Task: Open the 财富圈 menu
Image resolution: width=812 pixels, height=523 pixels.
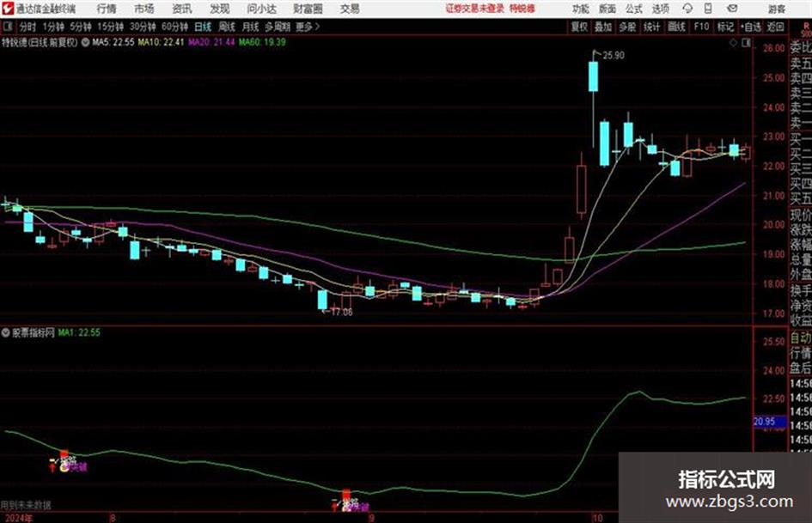Action: tap(308, 9)
